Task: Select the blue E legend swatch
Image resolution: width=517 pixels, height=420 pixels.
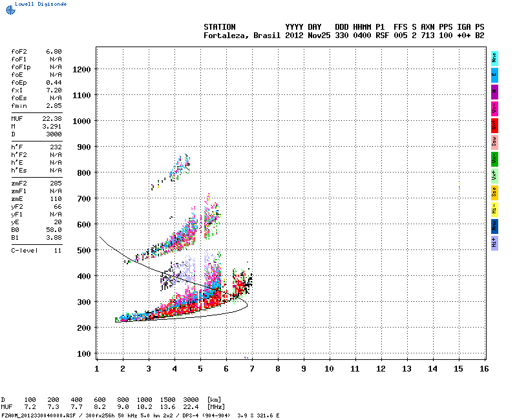Action: click(494, 75)
